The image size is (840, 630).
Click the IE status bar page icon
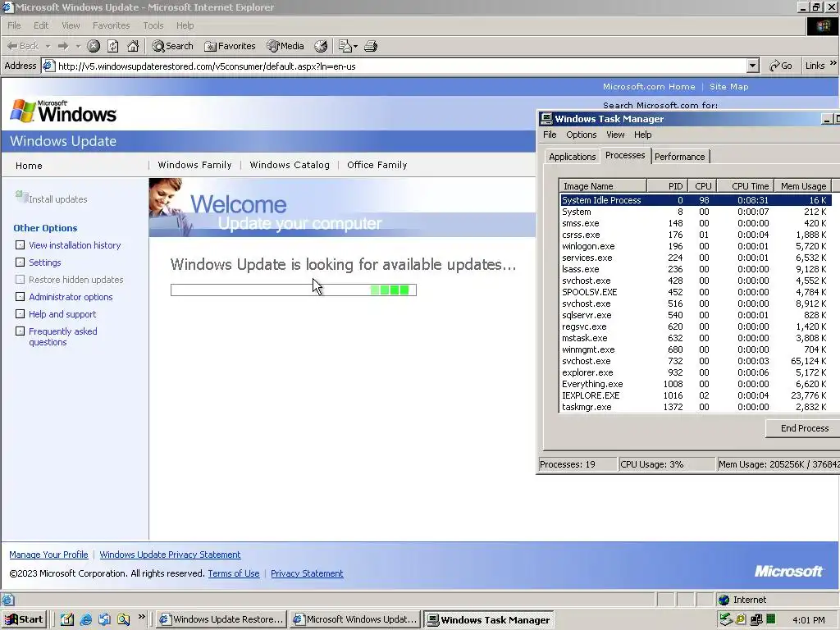[8, 600]
